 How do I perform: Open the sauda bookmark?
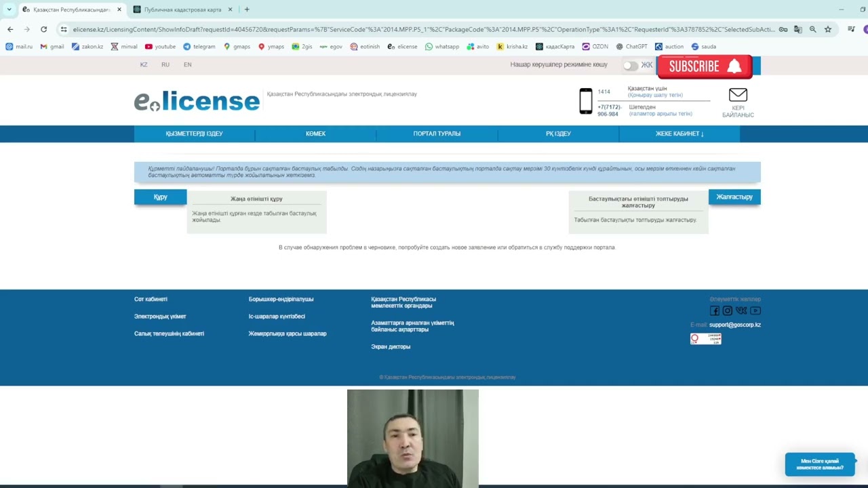tap(704, 47)
